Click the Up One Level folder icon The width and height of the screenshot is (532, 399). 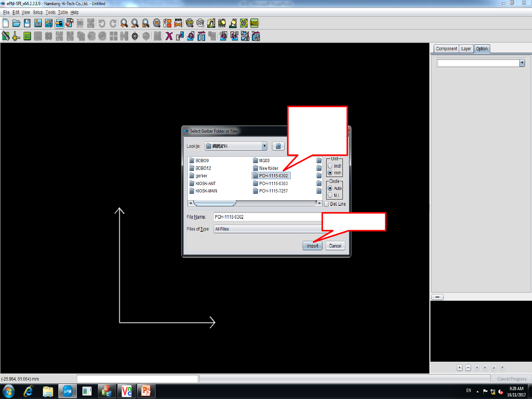point(278,146)
